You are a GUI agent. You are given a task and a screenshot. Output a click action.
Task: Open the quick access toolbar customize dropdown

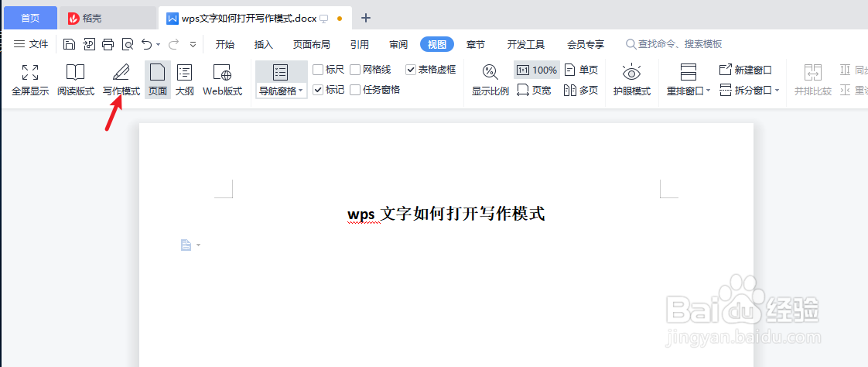click(x=193, y=44)
